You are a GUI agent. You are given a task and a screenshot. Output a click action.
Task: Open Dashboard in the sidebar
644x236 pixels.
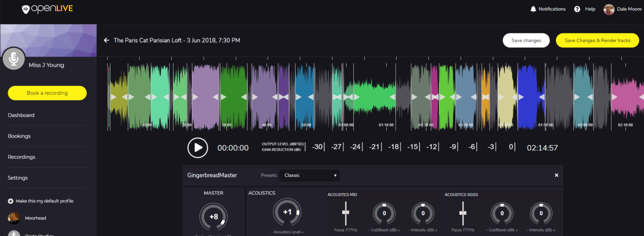tap(21, 115)
